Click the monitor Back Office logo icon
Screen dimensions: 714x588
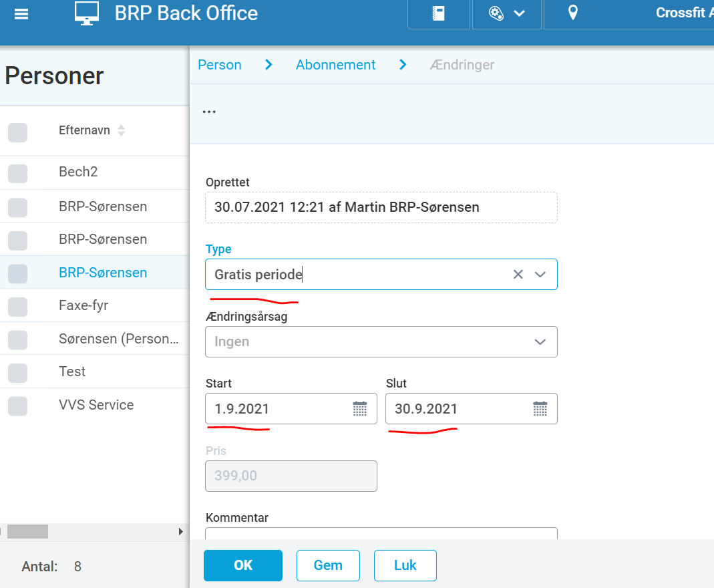coord(87,13)
